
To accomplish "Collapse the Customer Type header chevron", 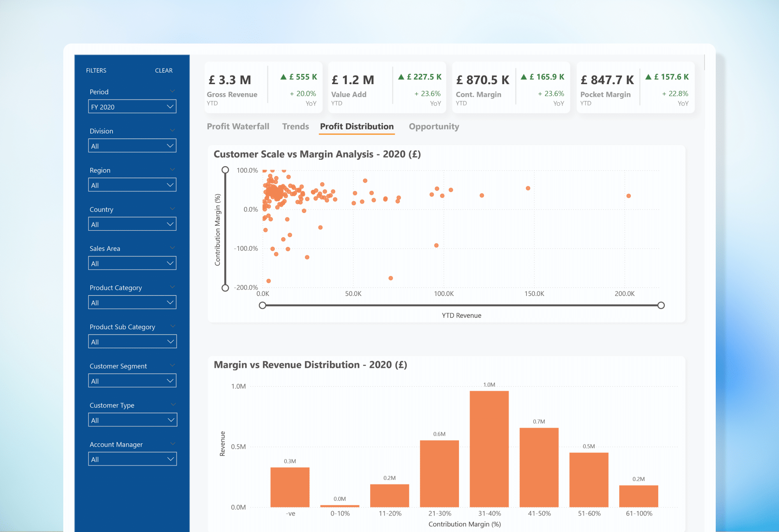I will click(x=173, y=405).
